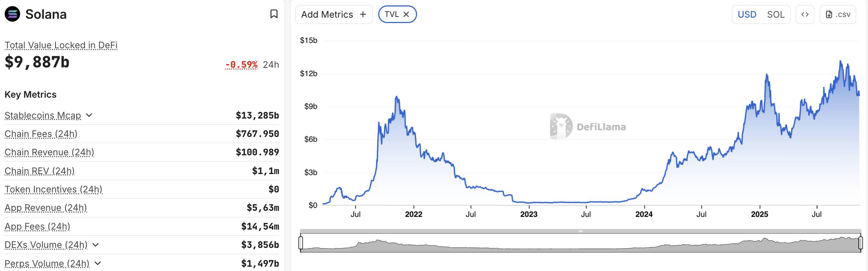Click the left handle of range slider
Image resolution: width=868 pixels, height=271 pixels.
click(301, 243)
